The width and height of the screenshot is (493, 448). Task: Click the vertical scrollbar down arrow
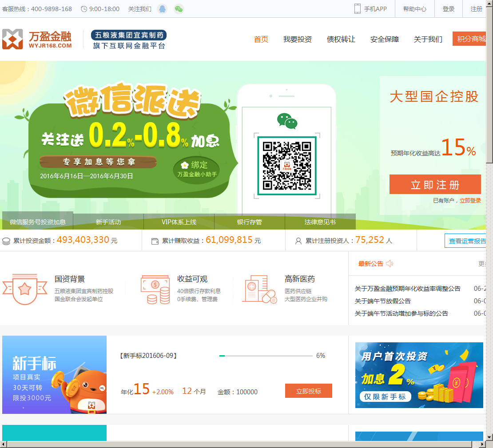point(489,437)
